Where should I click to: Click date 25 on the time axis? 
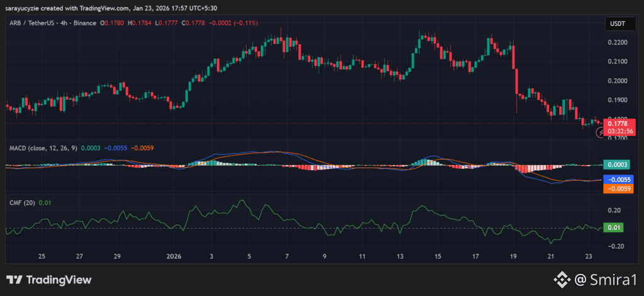tap(42, 257)
